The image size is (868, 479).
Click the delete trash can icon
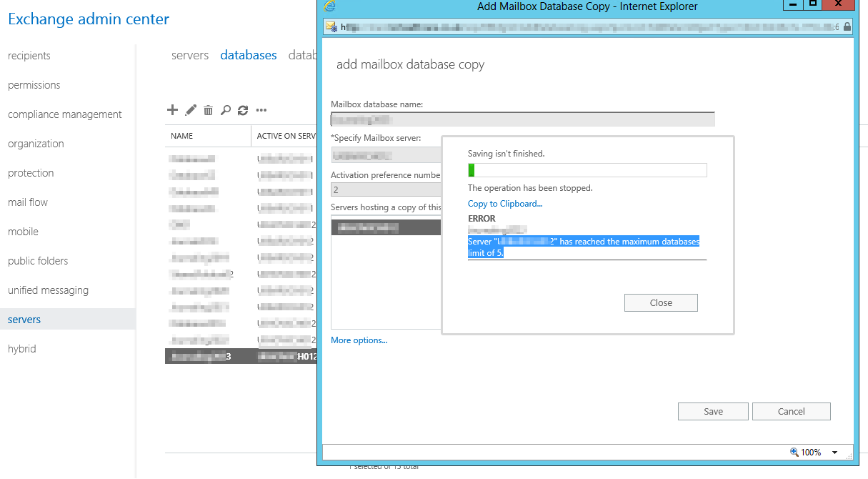(208, 110)
